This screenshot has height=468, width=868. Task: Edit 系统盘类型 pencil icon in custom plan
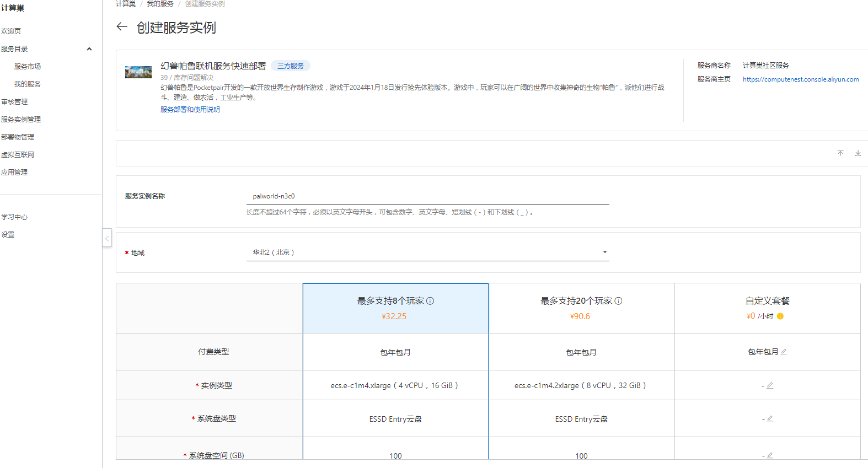770,418
